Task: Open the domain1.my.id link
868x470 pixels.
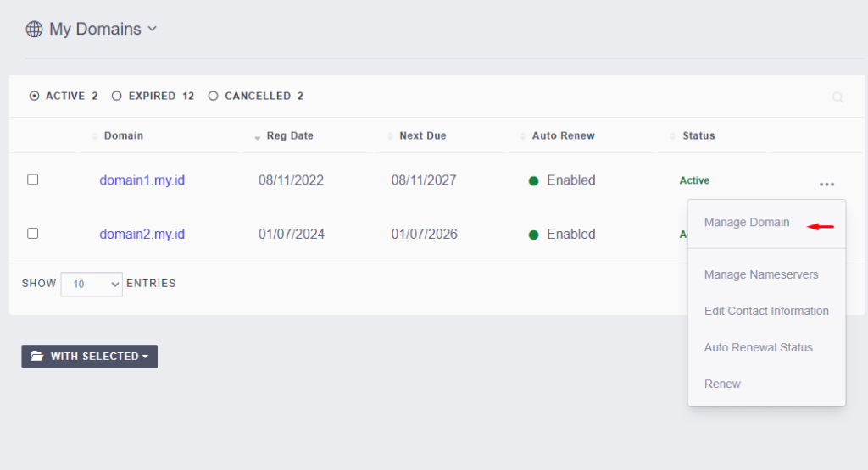Action: coord(142,180)
